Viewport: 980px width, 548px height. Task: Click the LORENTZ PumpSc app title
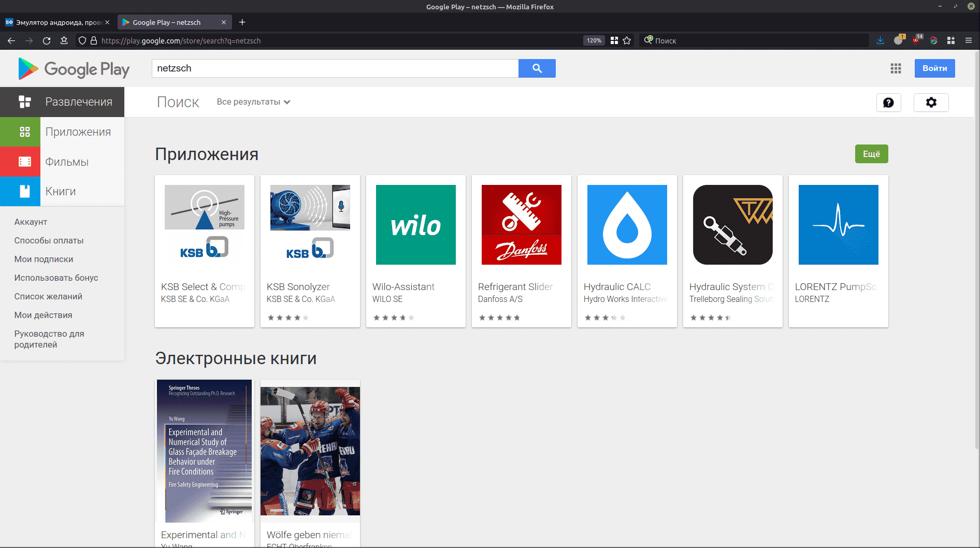pos(836,286)
